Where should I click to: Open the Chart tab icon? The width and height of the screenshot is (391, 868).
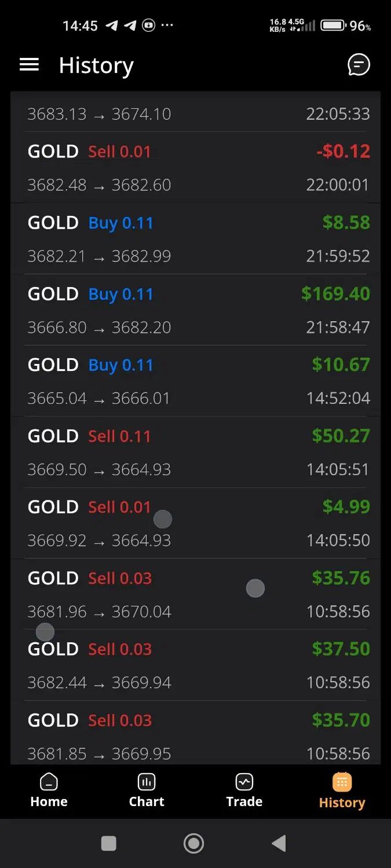click(x=147, y=782)
